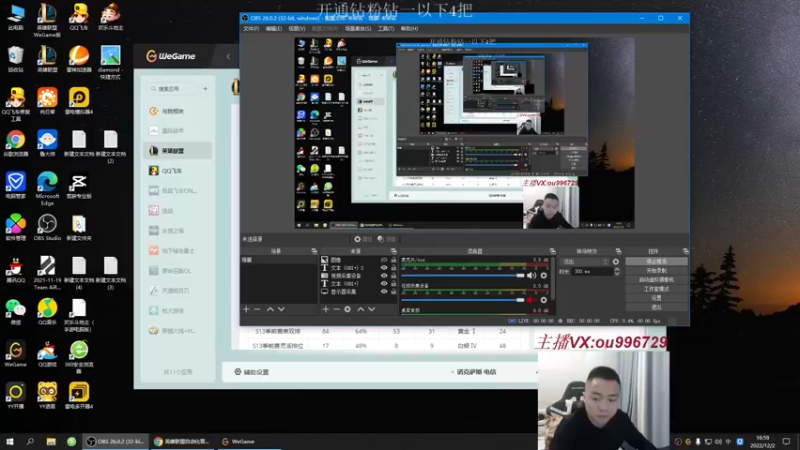Screen dimensions: 800x450
Task: Click Windows Start button on taskbar
Action: tap(9, 441)
